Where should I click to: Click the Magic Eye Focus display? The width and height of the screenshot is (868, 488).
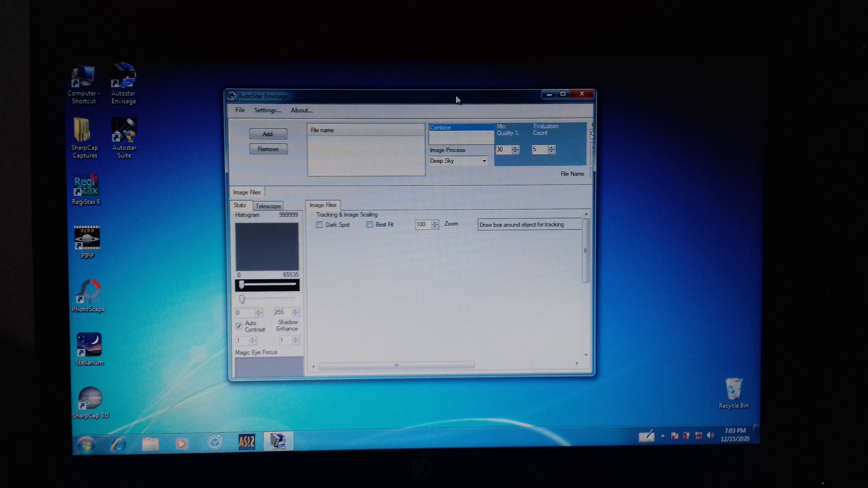269,367
